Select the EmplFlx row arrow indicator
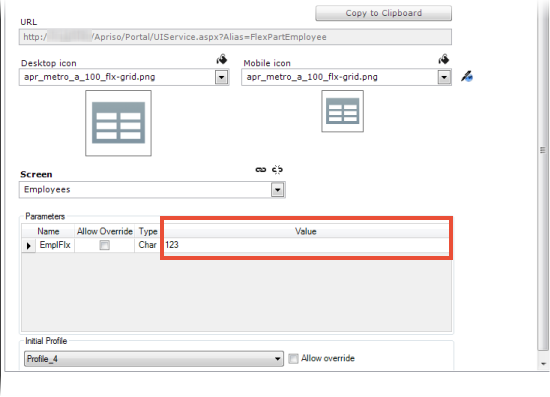The height and width of the screenshot is (397, 550). click(x=29, y=245)
